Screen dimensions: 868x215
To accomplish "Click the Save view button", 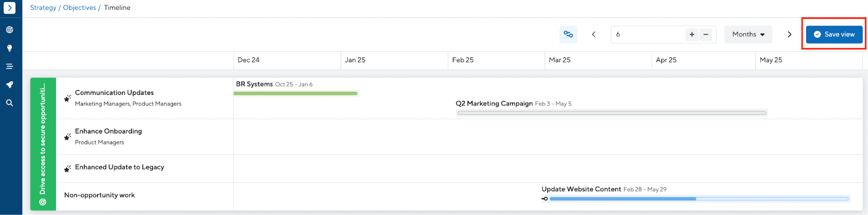I will pyautogui.click(x=834, y=34).
